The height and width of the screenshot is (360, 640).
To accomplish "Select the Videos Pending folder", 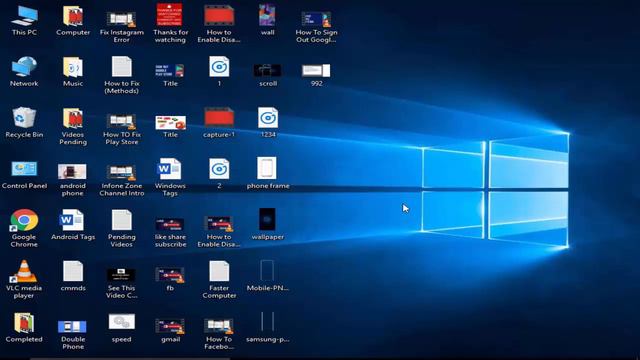I will (x=73, y=126).
